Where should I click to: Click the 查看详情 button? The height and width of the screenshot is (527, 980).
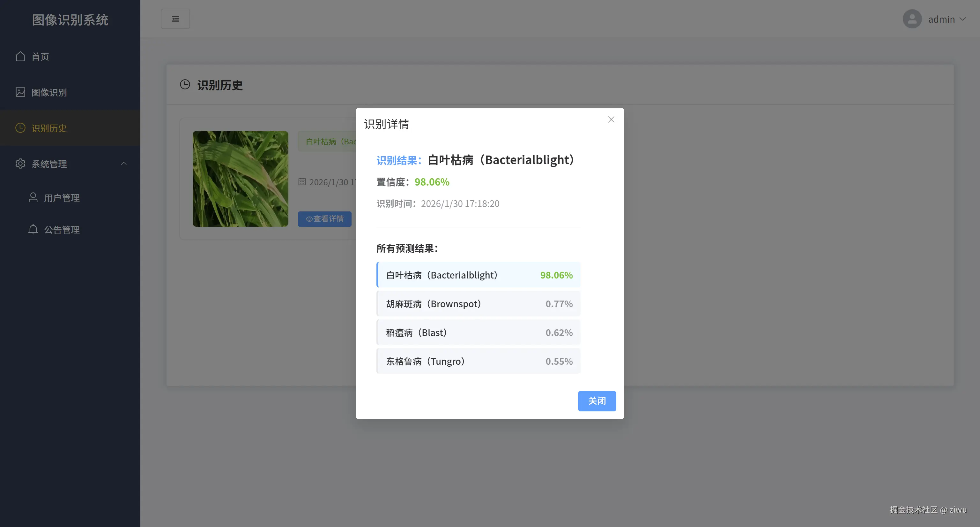point(324,219)
